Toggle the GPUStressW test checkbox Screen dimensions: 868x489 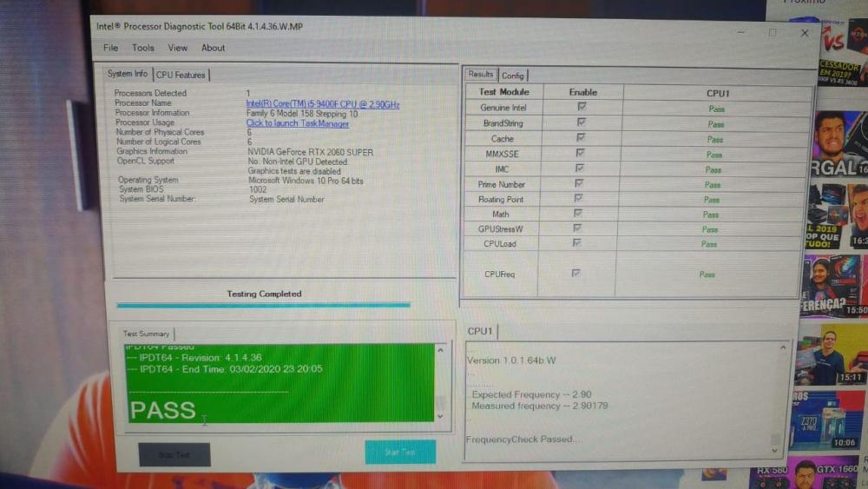point(577,228)
